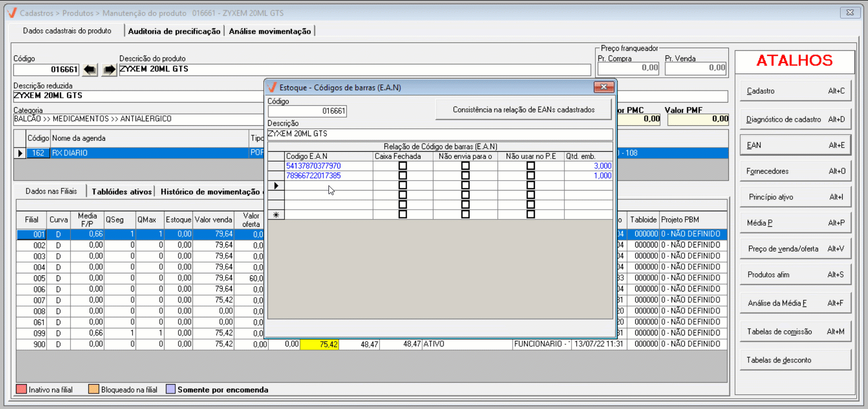Click the product Código field showing 016661
This screenshot has width=868, height=409.
46,69
